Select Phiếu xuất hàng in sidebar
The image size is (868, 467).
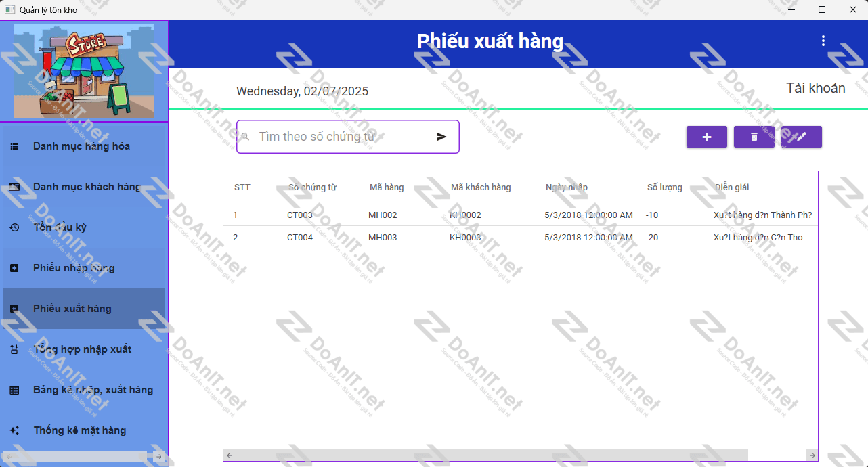tap(84, 309)
